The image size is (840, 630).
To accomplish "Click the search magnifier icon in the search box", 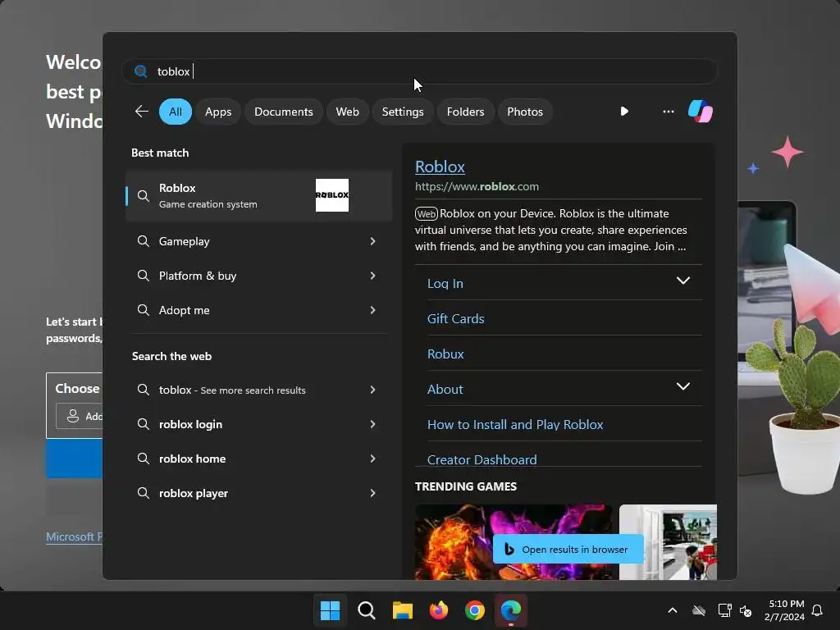I will point(141,71).
